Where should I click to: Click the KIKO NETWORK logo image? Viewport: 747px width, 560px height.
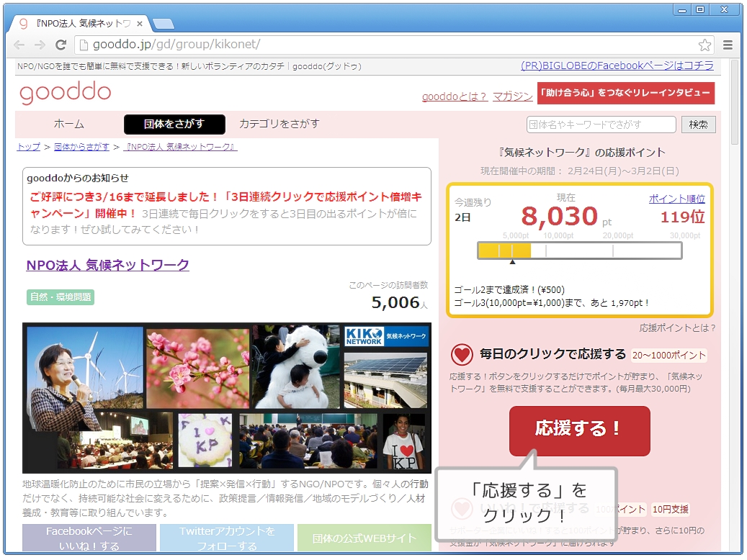click(x=385, y=336)
